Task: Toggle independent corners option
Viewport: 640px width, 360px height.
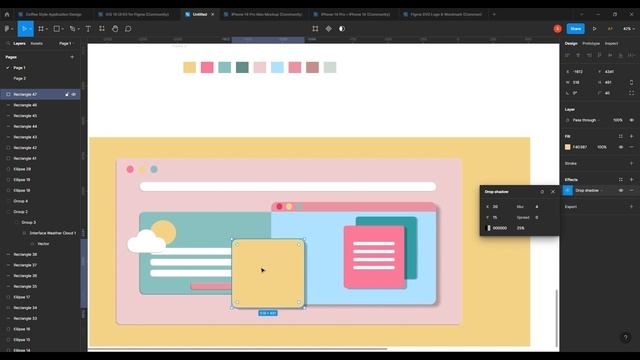Action: click(631, 93)
